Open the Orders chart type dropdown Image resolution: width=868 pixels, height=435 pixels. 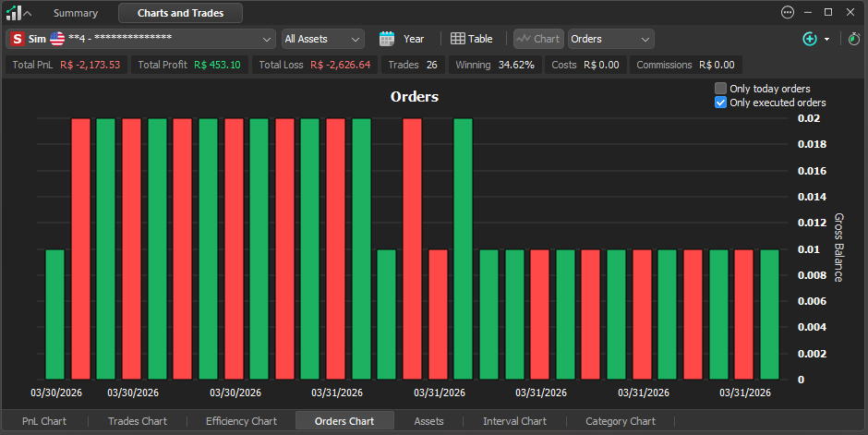coord(611,39)
